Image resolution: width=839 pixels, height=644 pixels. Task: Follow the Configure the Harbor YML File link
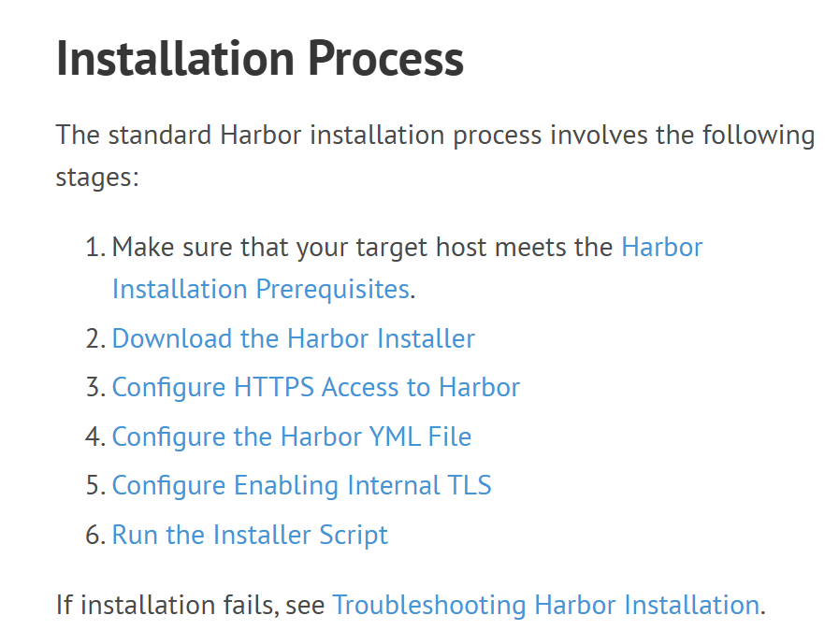[292, 436]
